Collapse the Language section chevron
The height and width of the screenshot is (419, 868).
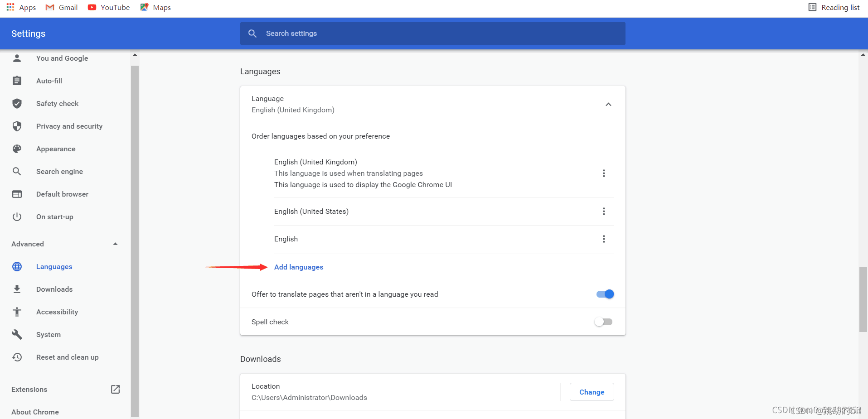608,105
